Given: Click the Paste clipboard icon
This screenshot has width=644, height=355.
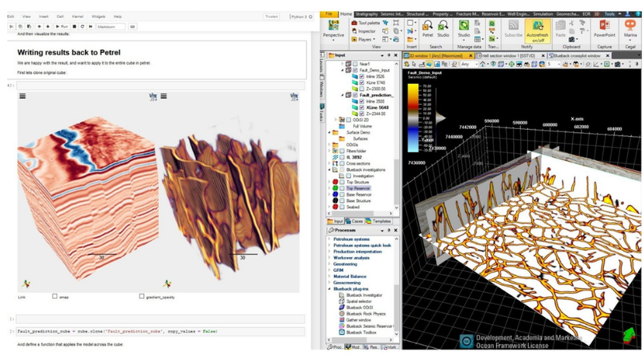Looking at the screenshot, I should click(561, 29).
